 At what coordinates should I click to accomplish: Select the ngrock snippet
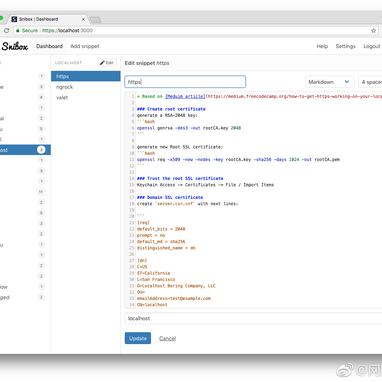click(x=86, y=87)
